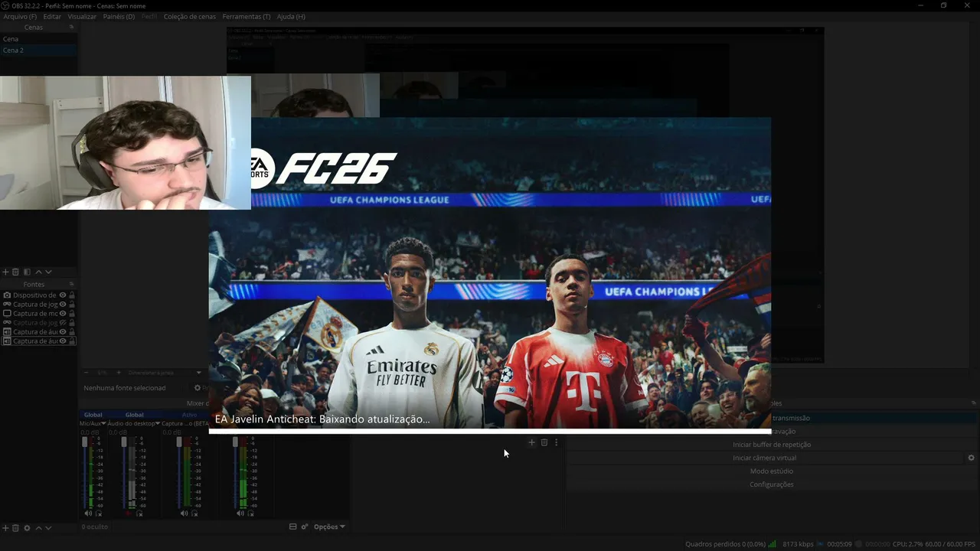Open transition properties three-dot menu

pos(556,442)
